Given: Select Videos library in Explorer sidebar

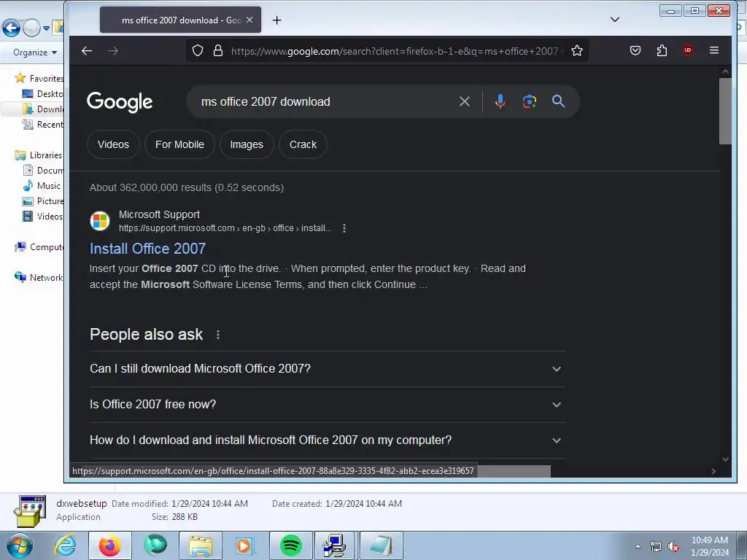Looking at the screenshot, I should click(42, 216).
